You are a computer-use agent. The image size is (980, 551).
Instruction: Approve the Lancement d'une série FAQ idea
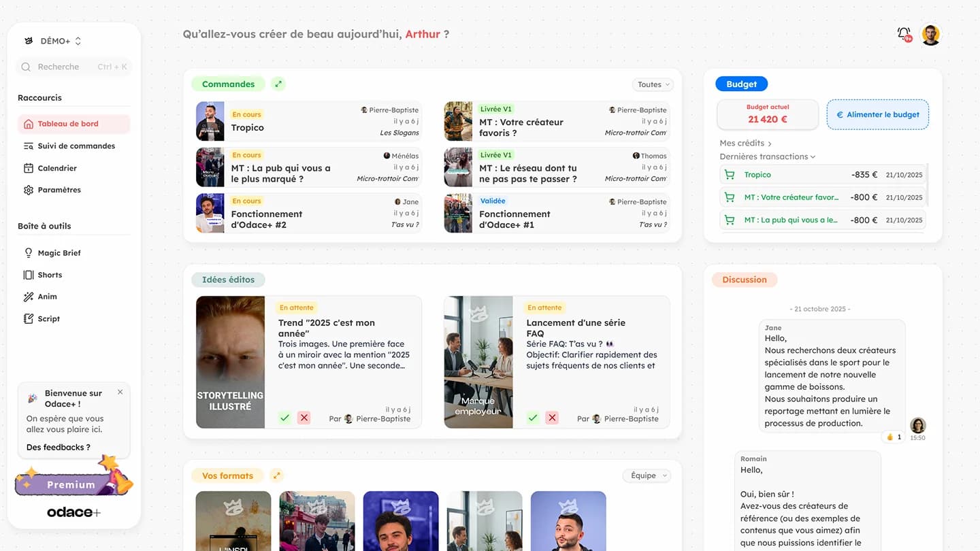click(533, 418)
